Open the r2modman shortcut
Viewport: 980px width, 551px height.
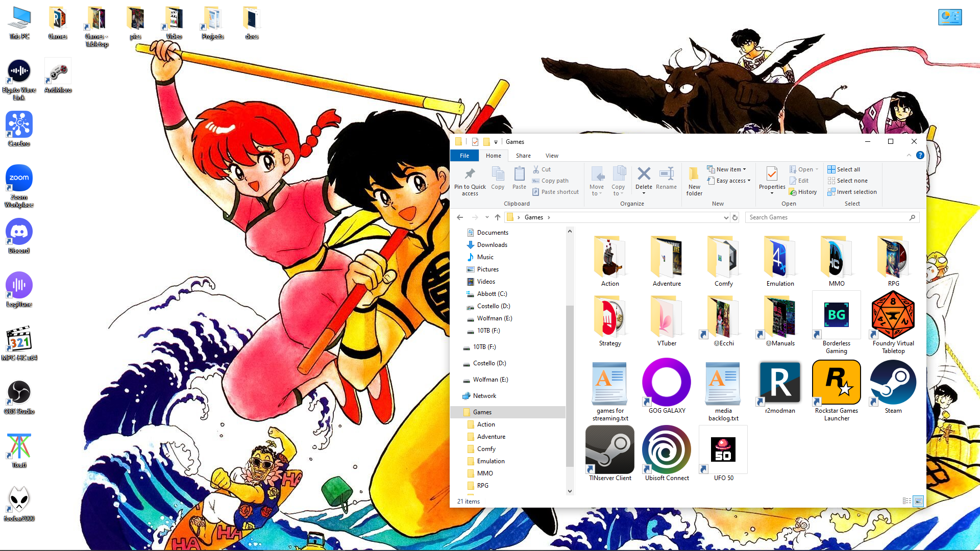point(780,387)
